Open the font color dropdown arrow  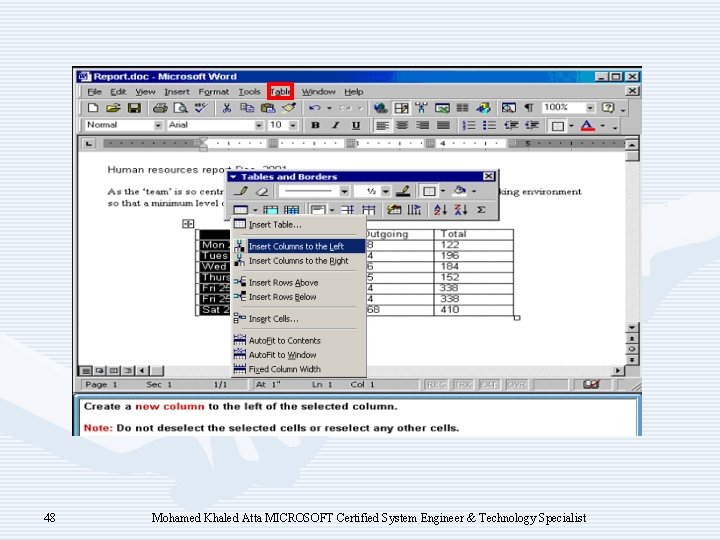(602, 126)
